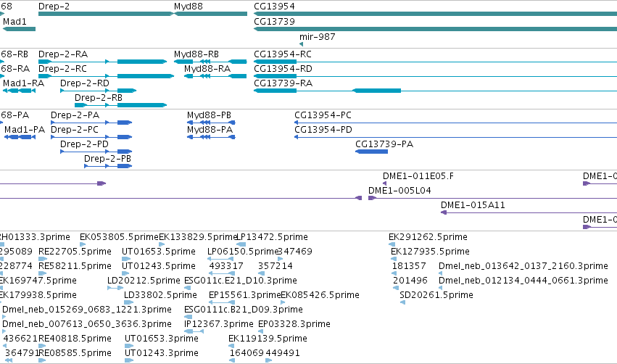Screen dimensions: 617x364
Task: Open transcript Drep-2-RD details
Action: pos(85,83)
